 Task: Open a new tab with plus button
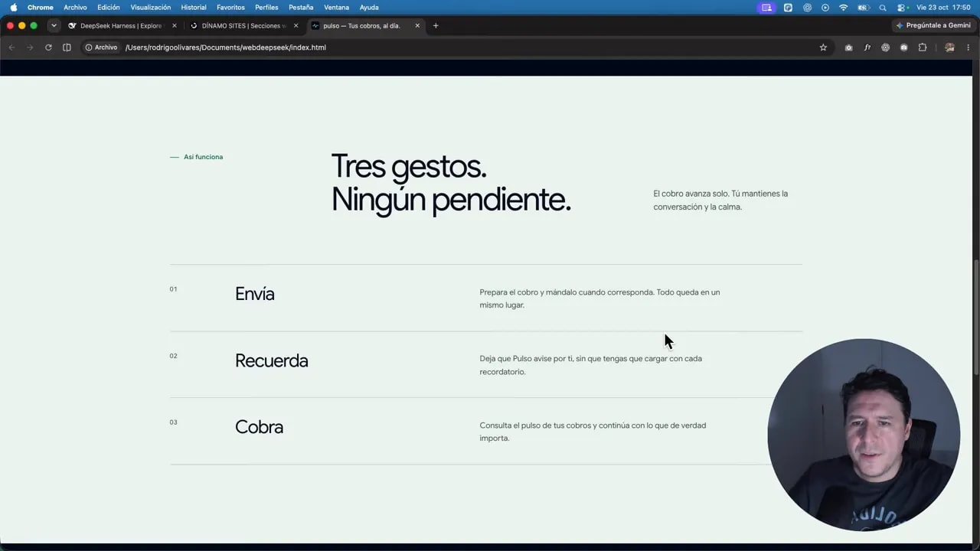436,26
